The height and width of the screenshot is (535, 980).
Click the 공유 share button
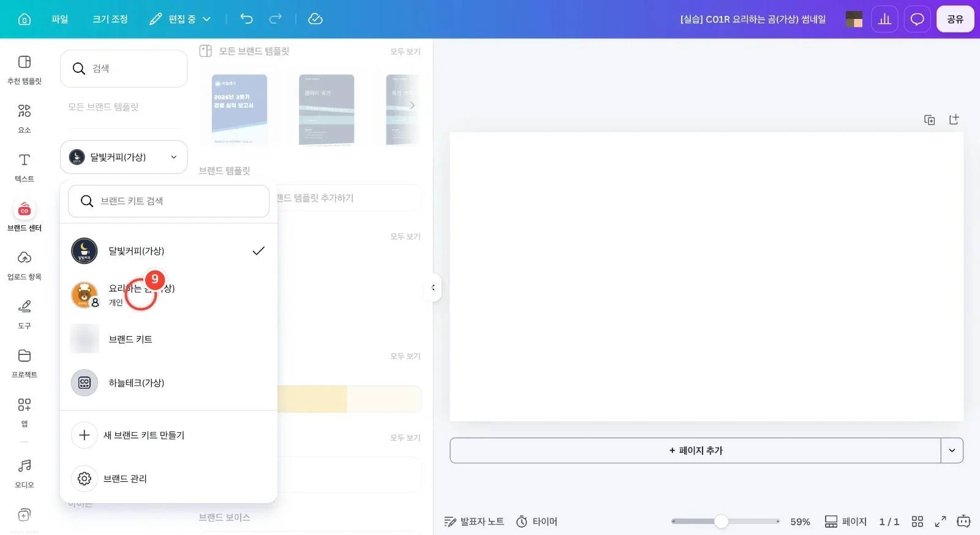pos(955,19)
